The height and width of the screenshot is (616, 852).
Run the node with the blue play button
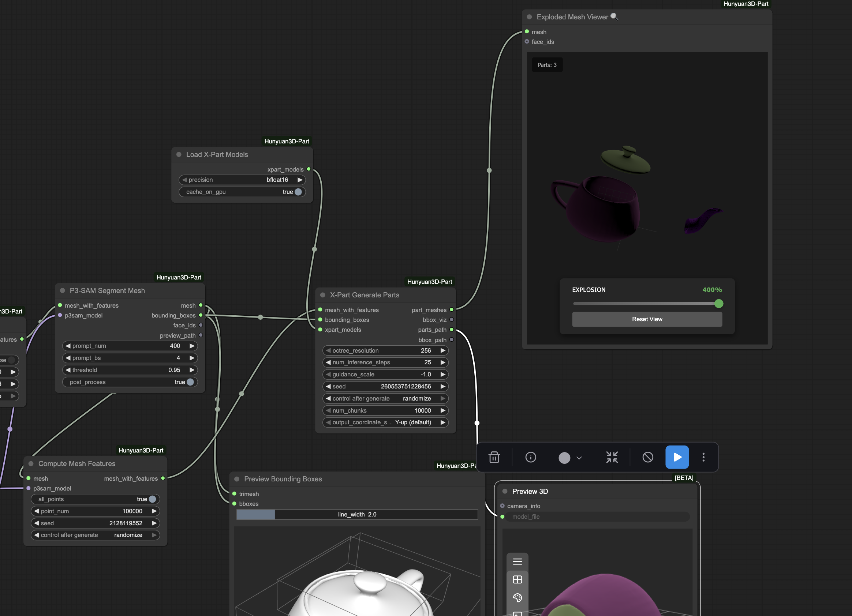pos(677,457)
